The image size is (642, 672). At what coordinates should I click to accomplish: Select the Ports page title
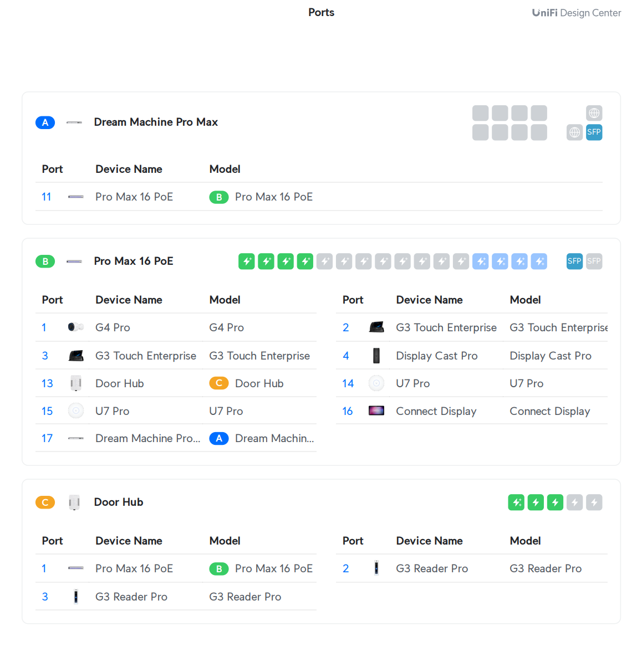[x=321, y=12]
